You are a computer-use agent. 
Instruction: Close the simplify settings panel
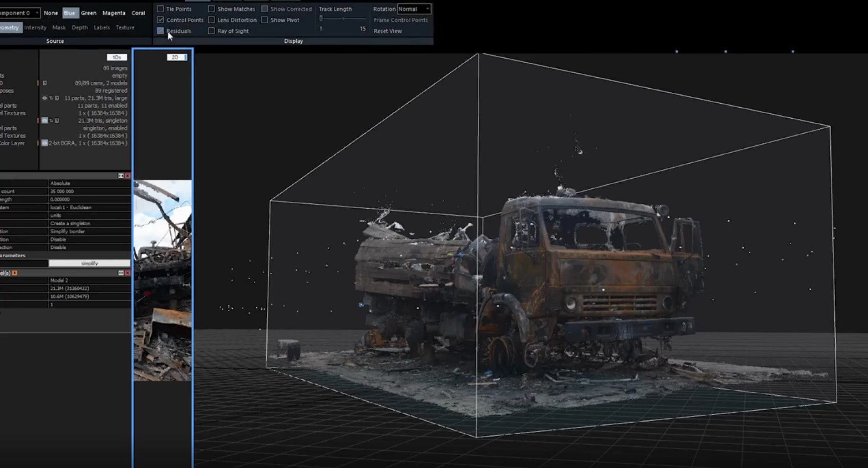pos(127,176)
